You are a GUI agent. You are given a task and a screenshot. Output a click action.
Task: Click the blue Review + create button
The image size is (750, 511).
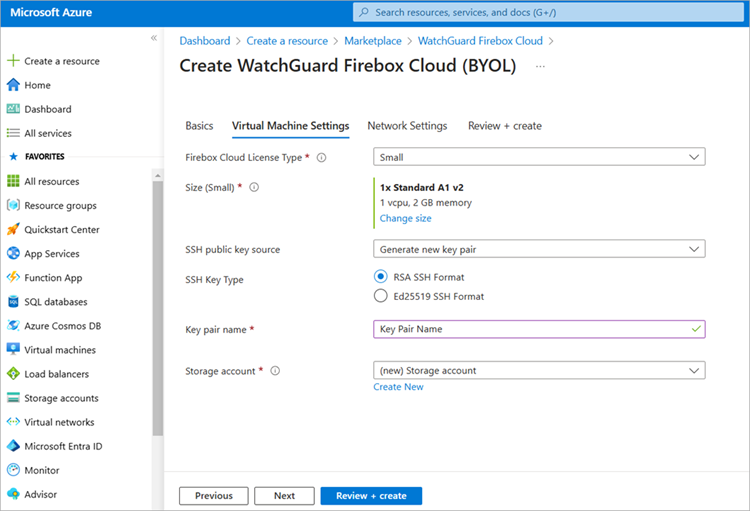pos(371,496)
